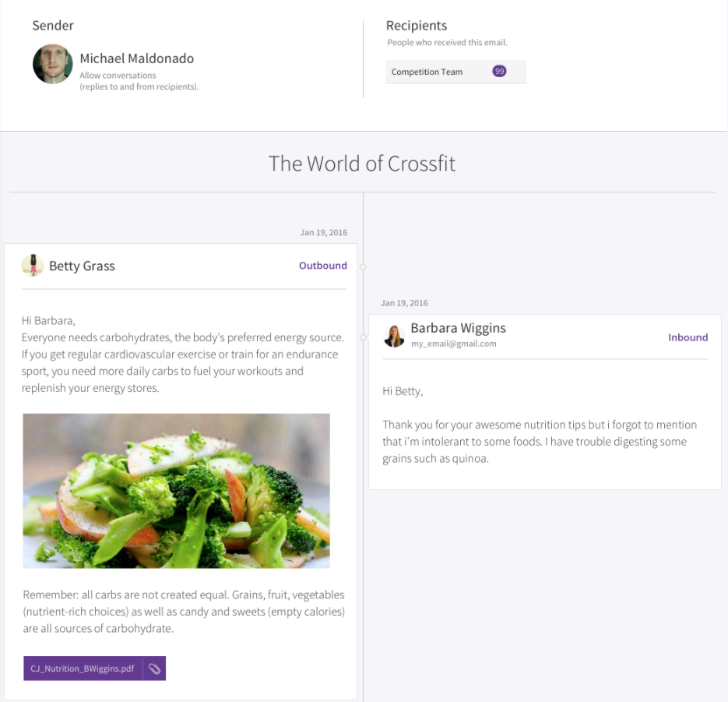Click the paperclip attachment icon
728x702 pixels.
[154, 668]
